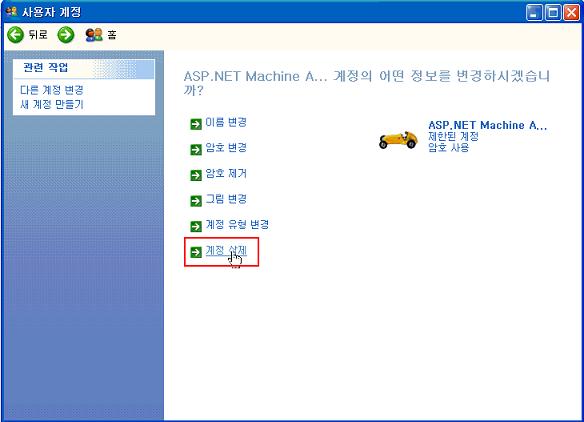Select the yellow race car account picture
Image resolution: width=584 pixels, height=422 pixels.
(x=398, y=139)
